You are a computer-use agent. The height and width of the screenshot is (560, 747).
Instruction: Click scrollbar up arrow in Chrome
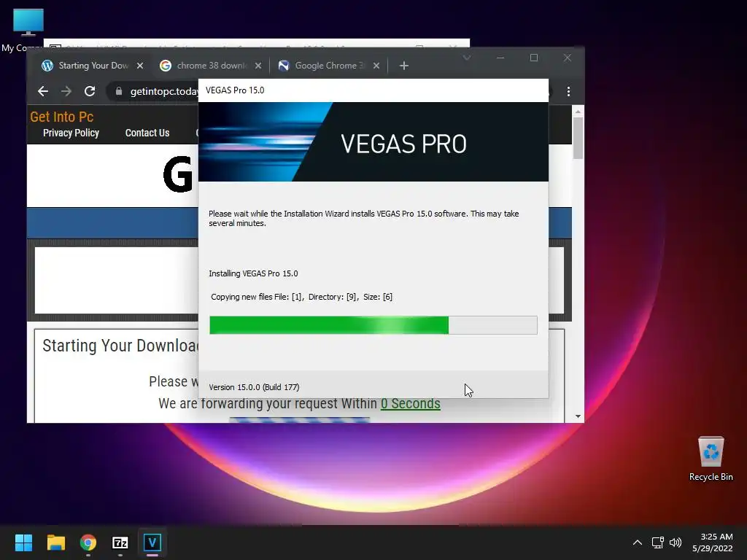point(578,112)
